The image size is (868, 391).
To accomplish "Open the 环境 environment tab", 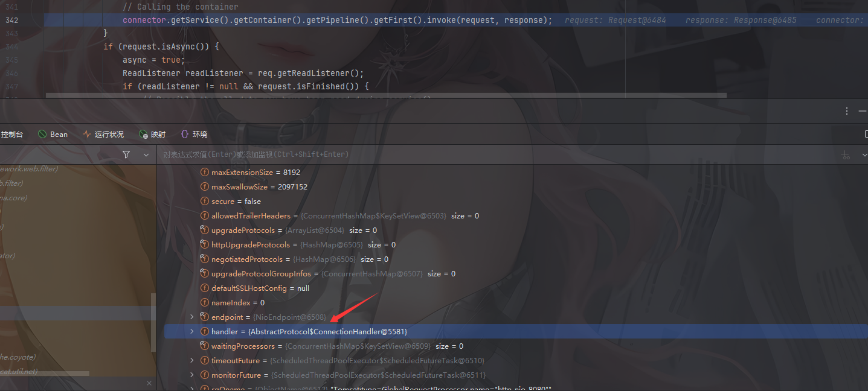I will pos(194,134).
